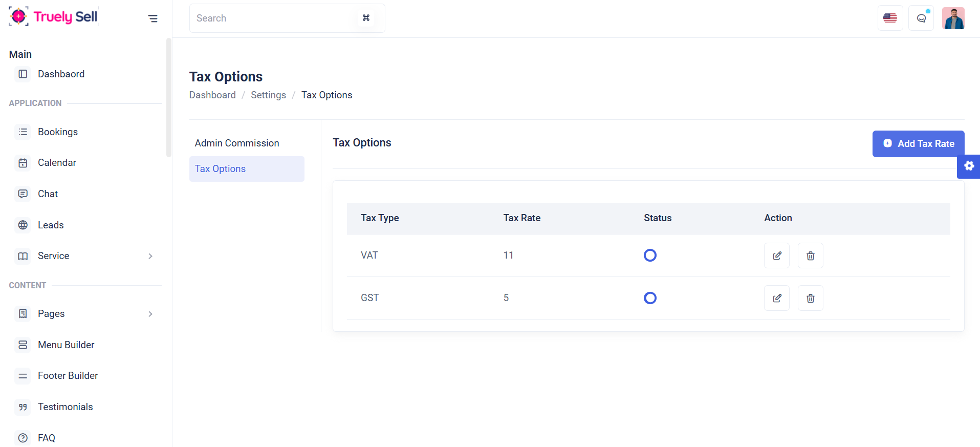Open the chat notifications icon
Viewport: 980px width, 447px height.
coord(921,18)
